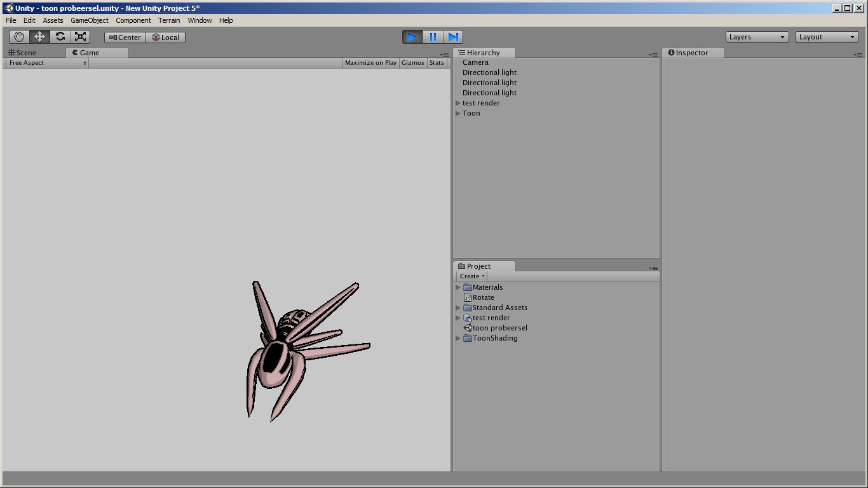868x488 pixels.
Task: Select the Scale tool
Action: [x=80, y=36]
